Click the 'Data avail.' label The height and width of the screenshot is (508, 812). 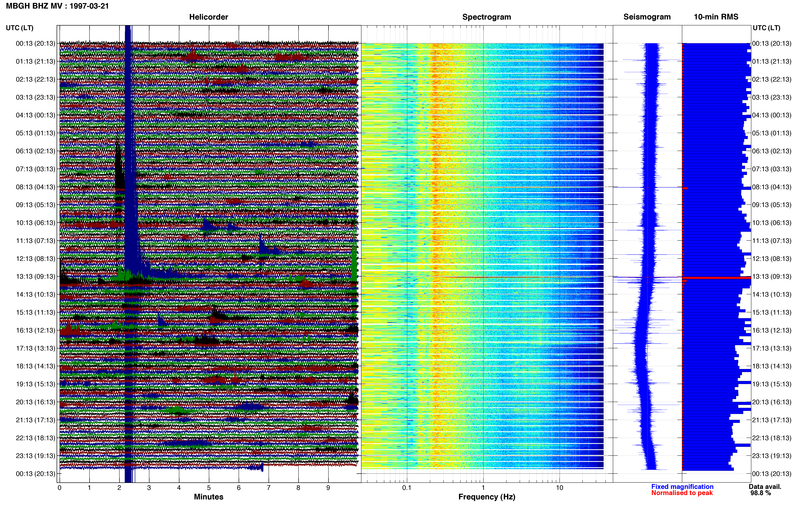pyautogui.click(x=765, y=486)
